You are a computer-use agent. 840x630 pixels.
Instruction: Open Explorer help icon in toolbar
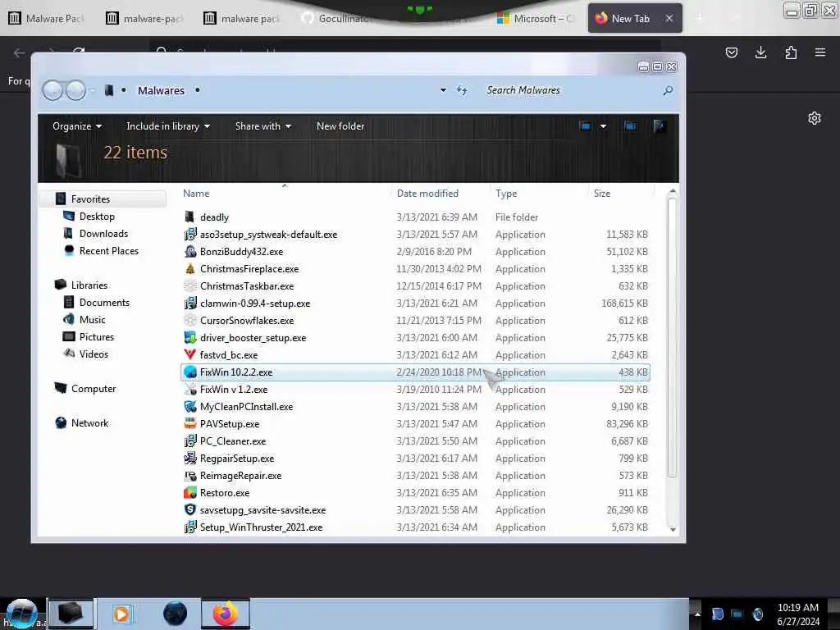[x=660, y=126]
